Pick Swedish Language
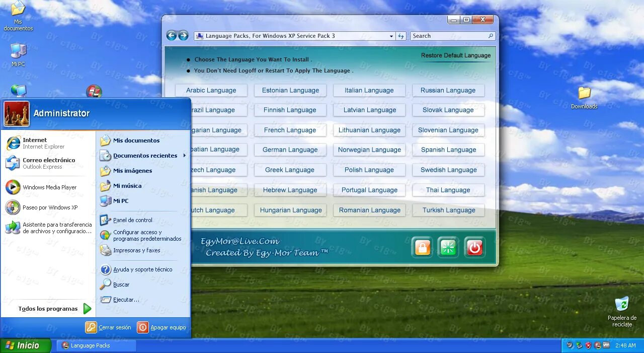 click(x=448, y=170)
